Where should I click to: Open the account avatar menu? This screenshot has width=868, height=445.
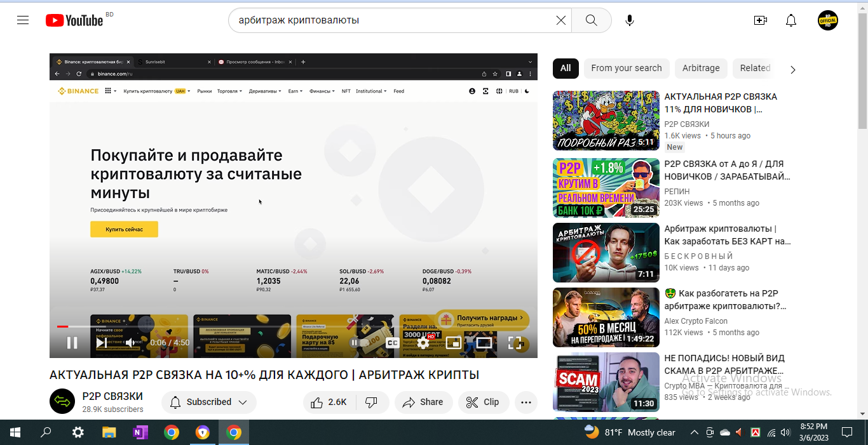(x=828, y=20)
